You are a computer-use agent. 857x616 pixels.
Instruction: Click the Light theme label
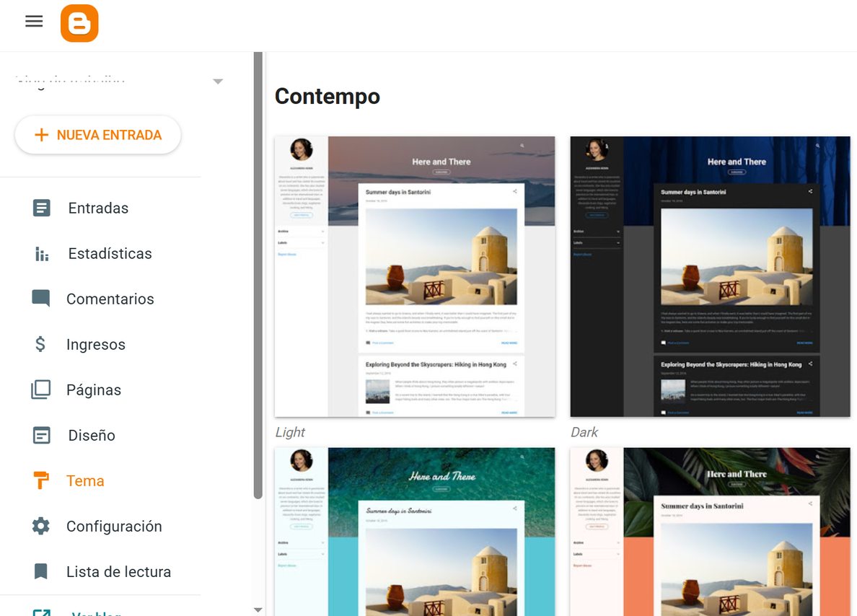point(290,432)
